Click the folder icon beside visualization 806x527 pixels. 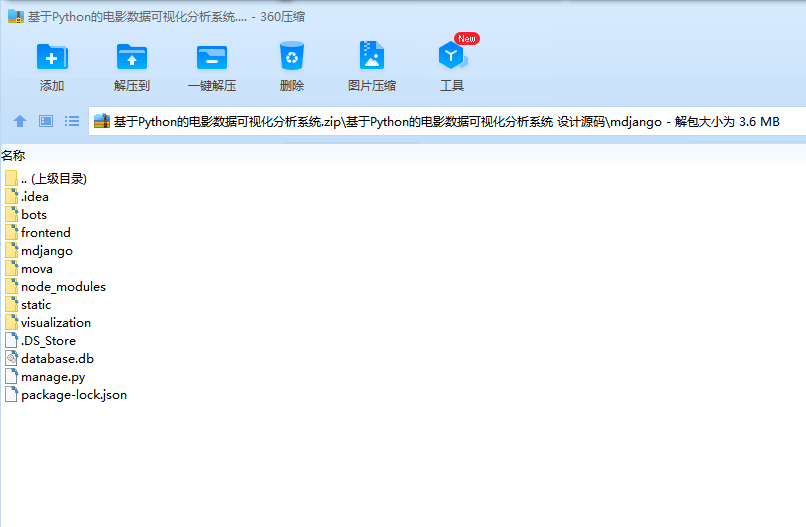tap(11, 322)
